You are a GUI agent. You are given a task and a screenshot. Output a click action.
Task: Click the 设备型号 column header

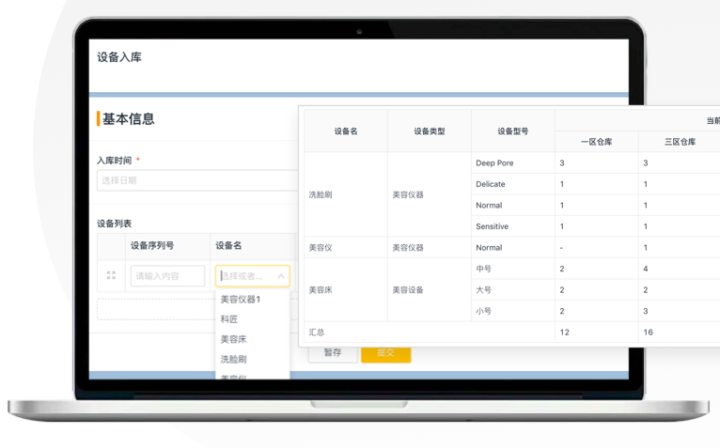513,131
